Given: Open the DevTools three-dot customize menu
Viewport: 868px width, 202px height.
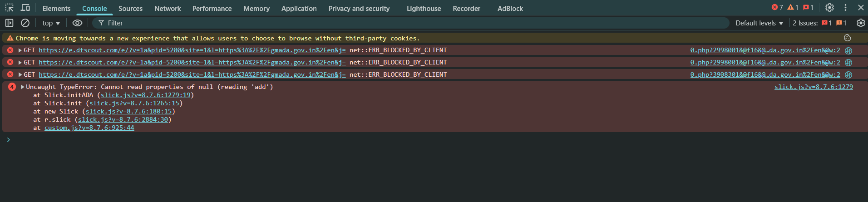Looking at the screenshot, I should pyautogui.click(x=845, y=8).
